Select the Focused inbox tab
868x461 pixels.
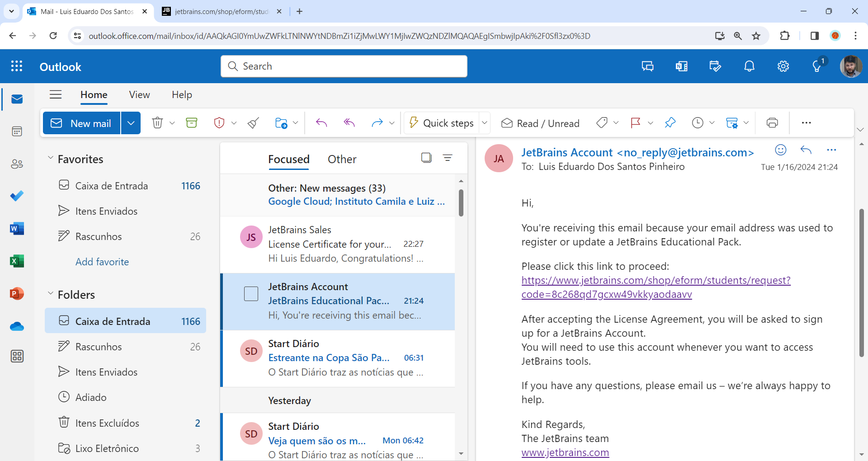tap(289, 159)
